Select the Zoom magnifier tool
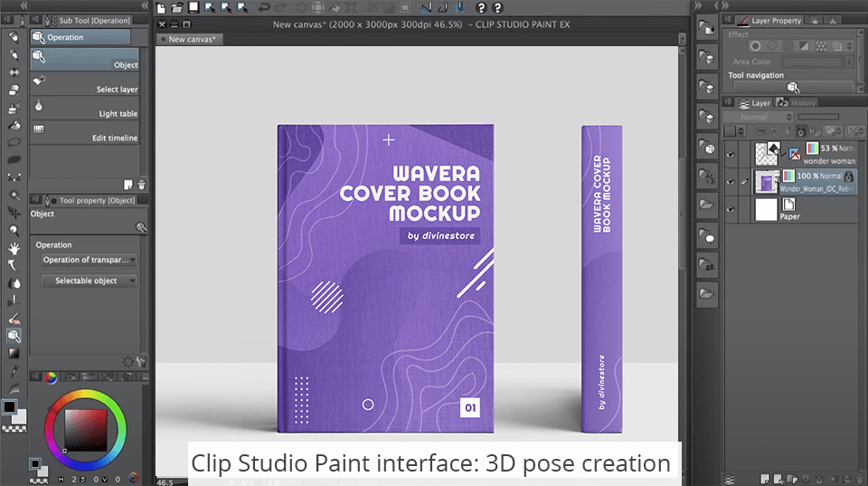 [x=14, y=231]
